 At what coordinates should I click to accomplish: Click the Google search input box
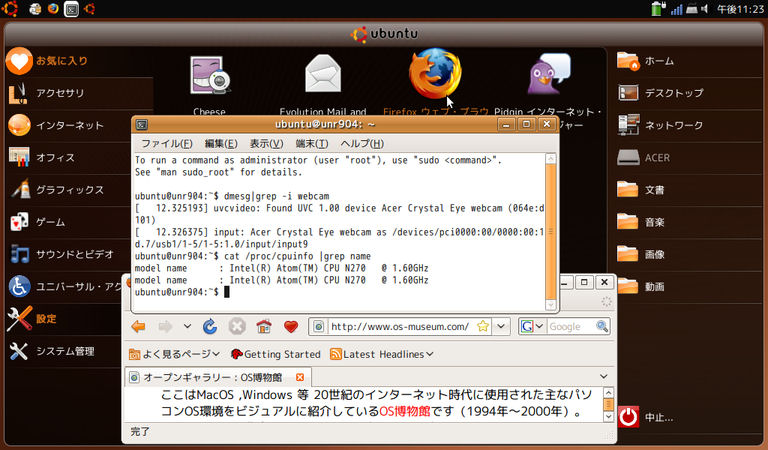pyautogui.click(x=571, y=327)
